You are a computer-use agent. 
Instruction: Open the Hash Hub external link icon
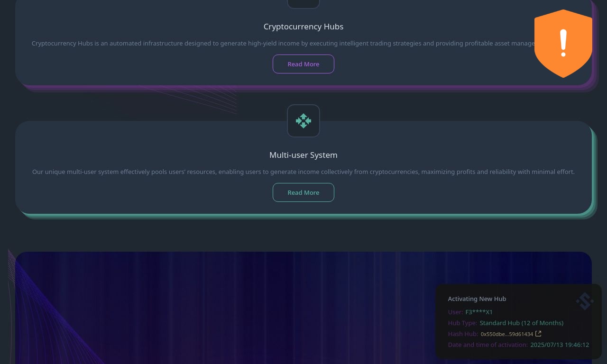538,334
